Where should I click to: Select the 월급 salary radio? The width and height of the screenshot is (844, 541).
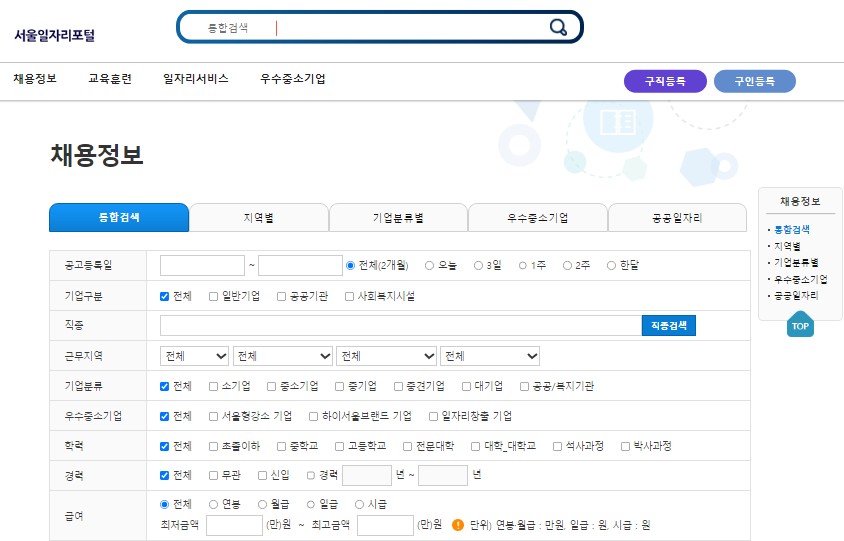(x=262, y=504)
